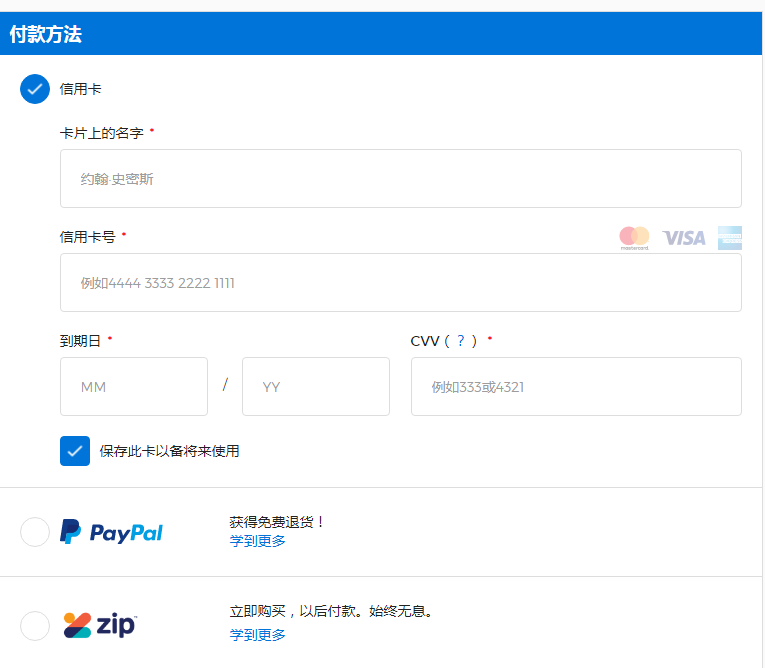Viewport: 765px width, 668px height.
Task: Click the 保存此卡以备将来使用 label text
Action: point(169,451)
